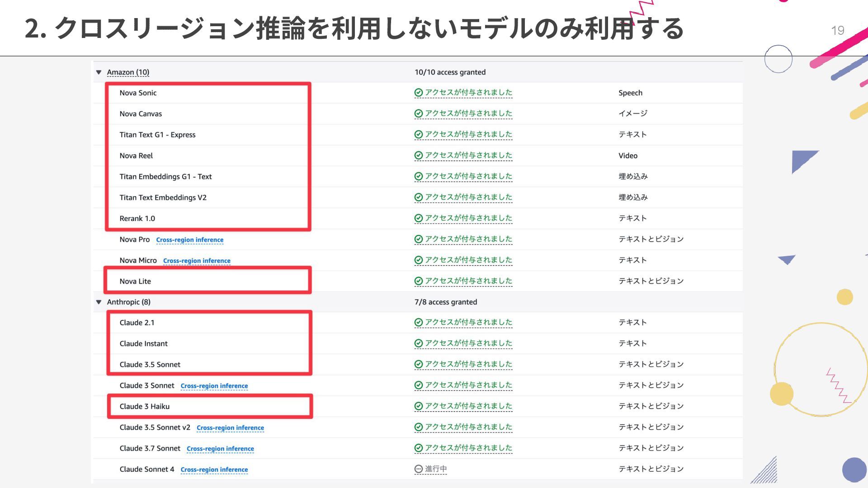The height and width of the screenshot is (488, 868).
Task: Collapse the Amazon (10) group triangle
Action: pos(99,72)
